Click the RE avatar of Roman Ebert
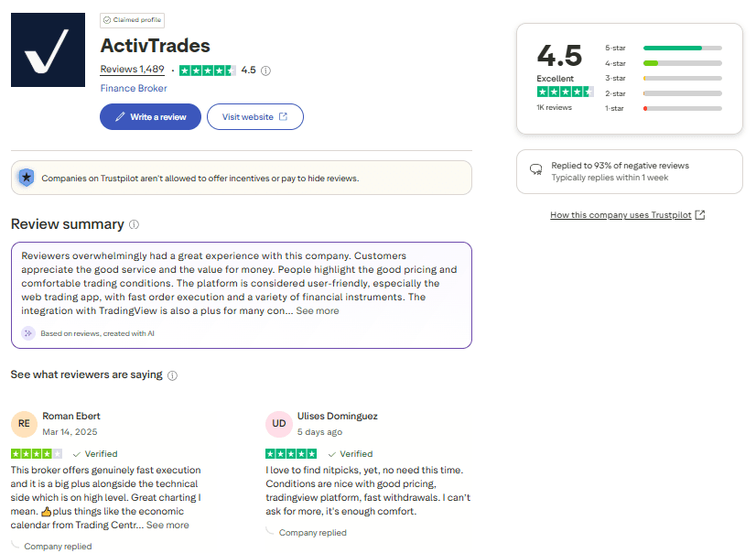The image size is (756, 553). [x=24, y=424]
